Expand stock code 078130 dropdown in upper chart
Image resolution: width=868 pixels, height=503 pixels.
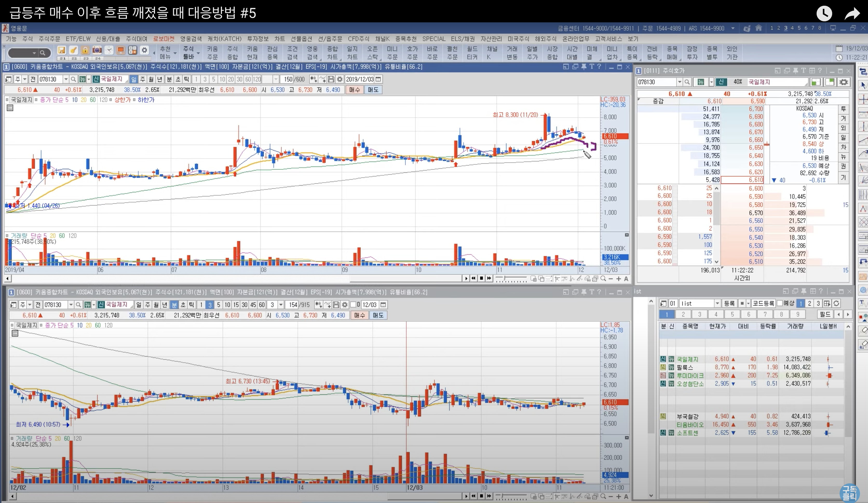[x=66, y=79]
